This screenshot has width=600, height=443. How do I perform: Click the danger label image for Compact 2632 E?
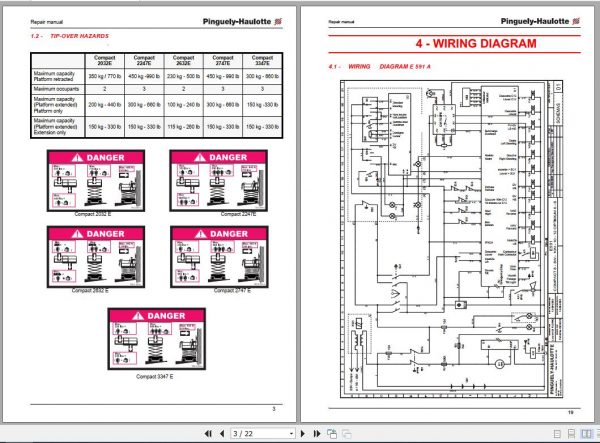tap(96, 257)
